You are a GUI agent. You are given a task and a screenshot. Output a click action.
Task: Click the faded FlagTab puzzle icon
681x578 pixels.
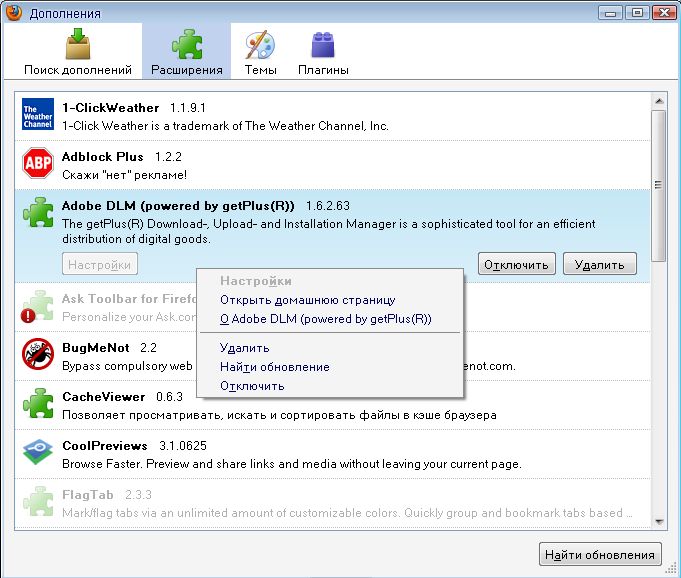point(38,501)
